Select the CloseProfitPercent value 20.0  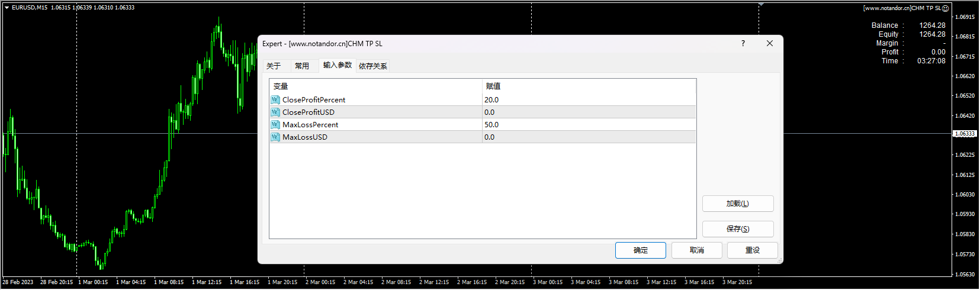coord(491,100)
